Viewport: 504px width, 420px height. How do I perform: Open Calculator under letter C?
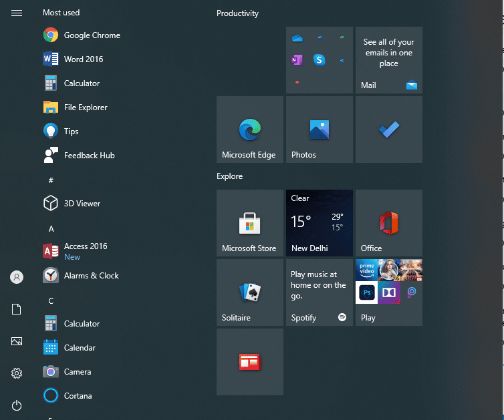coord(72,323)
